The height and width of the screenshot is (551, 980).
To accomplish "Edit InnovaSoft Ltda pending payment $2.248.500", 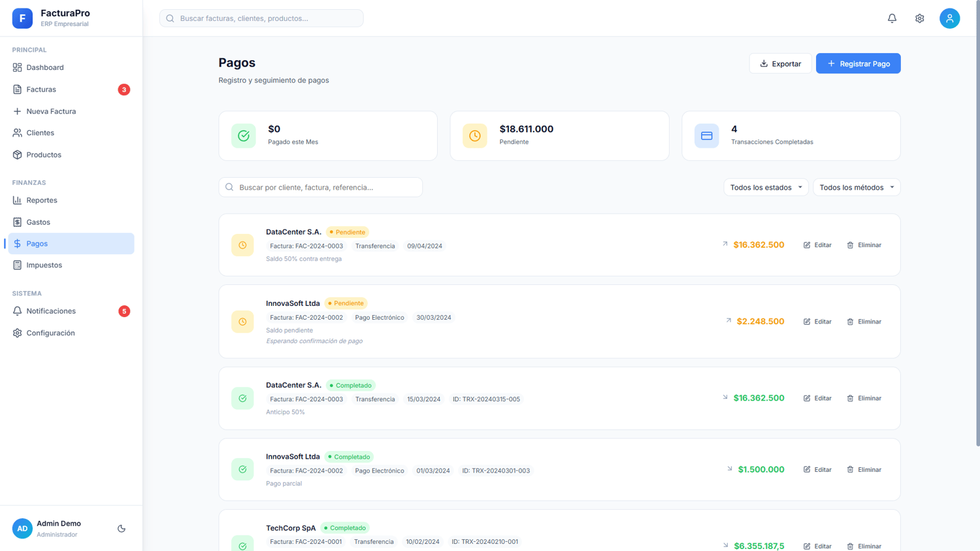I will 817,322.
